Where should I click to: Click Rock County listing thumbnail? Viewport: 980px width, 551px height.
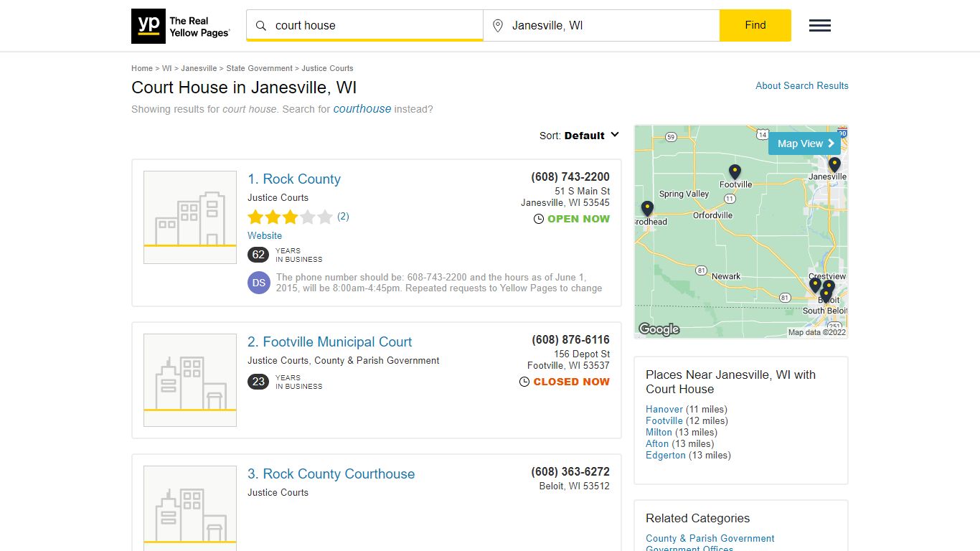pos(190,217)
